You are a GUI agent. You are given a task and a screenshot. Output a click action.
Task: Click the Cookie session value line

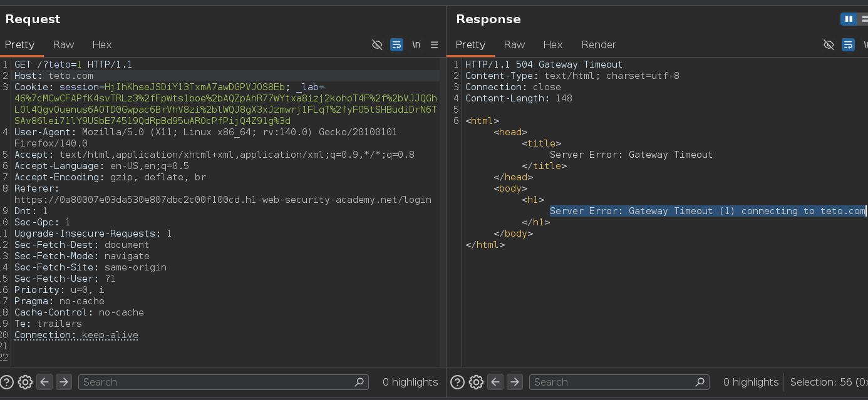pyautogui.click(x=170, y=87)
